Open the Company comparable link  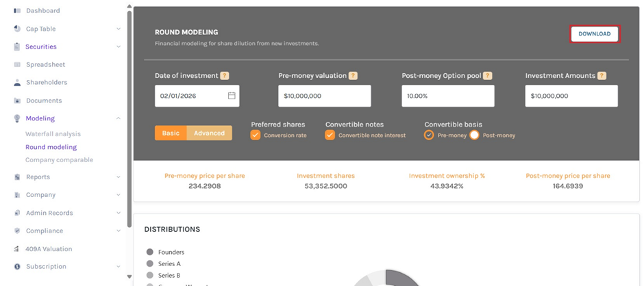pos(59,160)
